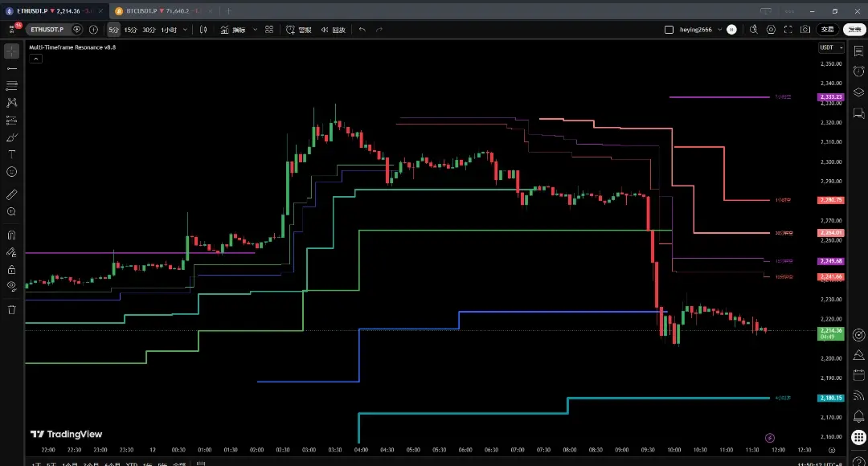Select the 15-minute timeframe

coord(130,30)
